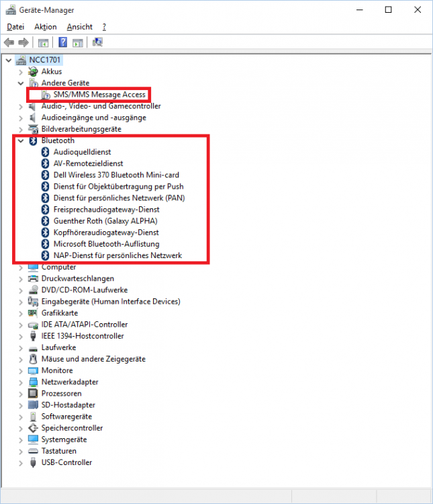The image size is (433, 504).
Task: Collapse the NCC1701 root node
Action: click(9, 60)
